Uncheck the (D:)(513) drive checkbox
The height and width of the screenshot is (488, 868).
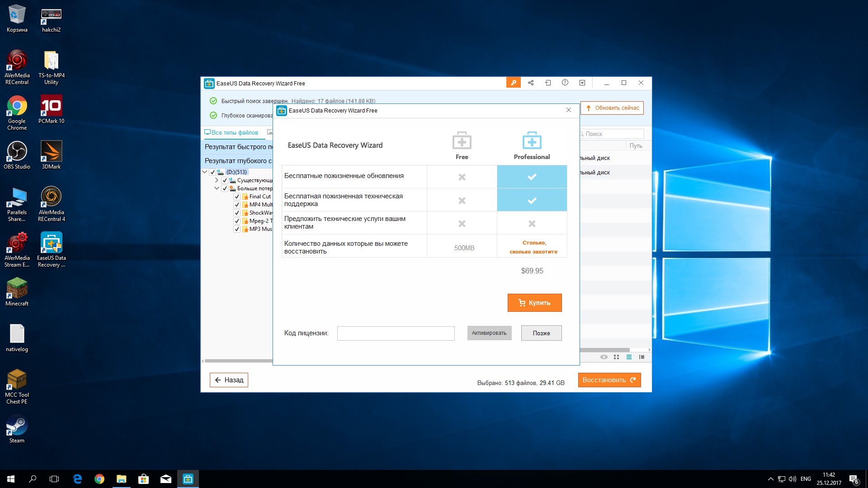pos(212,172)
